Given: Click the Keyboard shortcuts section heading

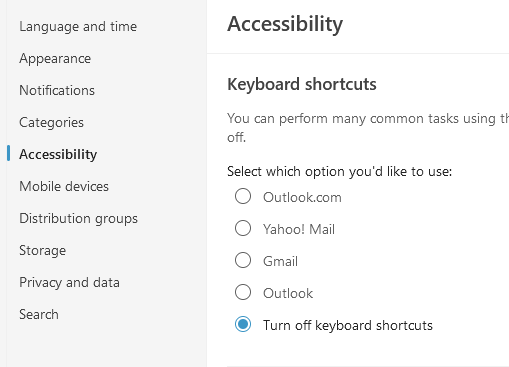Looking at the screenshot, I should tap(302, 84).
